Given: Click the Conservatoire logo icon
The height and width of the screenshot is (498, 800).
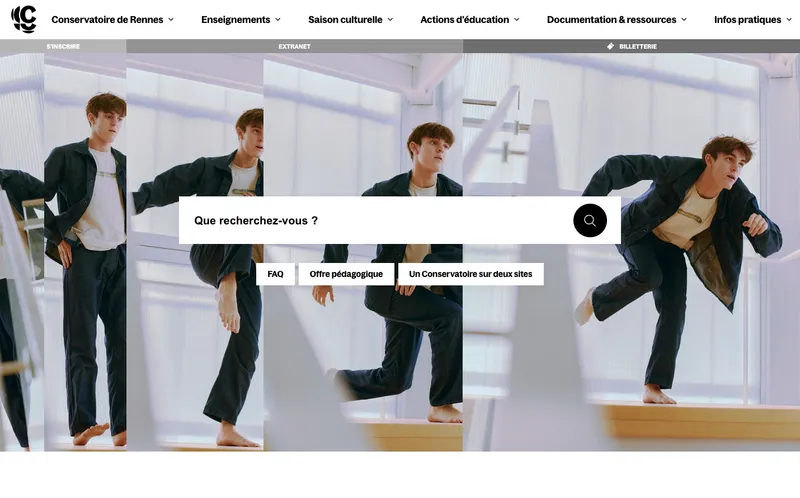Looking at the screenshot, I should click(x=24, y=19).
